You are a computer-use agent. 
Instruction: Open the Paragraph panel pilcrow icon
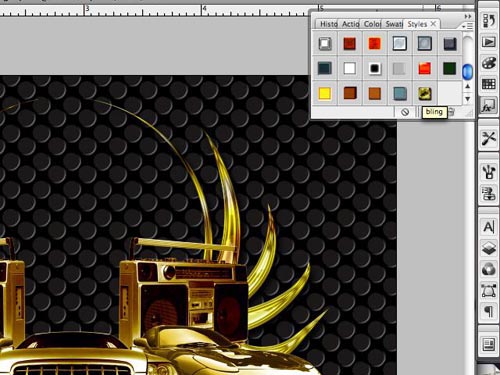coord(489,312)
